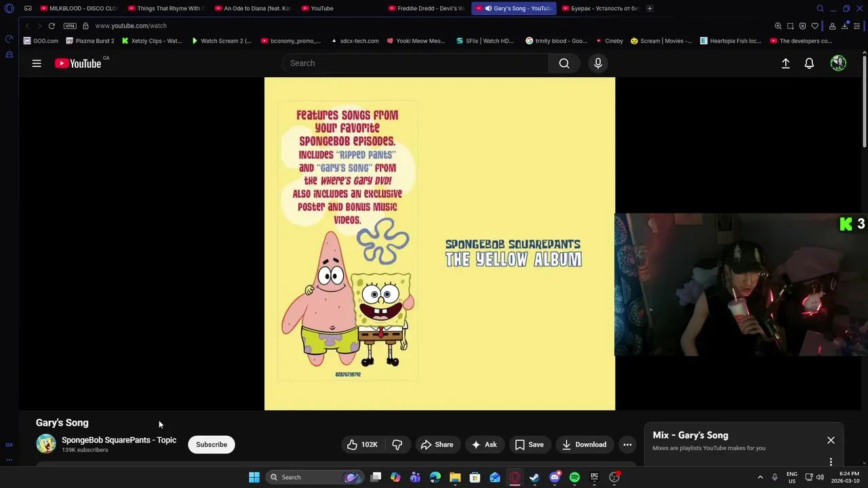The height and width of the screenshot is (488, 868).
Task: Open Epic Games Launcher from the taskbar
Action: [595, 477]
